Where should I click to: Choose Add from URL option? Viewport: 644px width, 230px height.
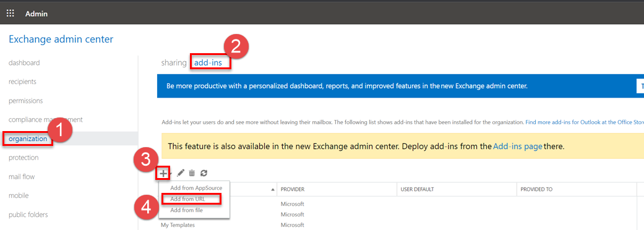[x=187, y=199]
